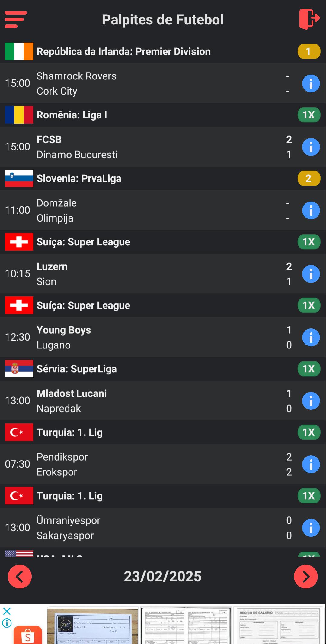The image size is (326, 644).
Task: Open info for Mladost Lucani vs Napredak
Action: tap(311, 401)
